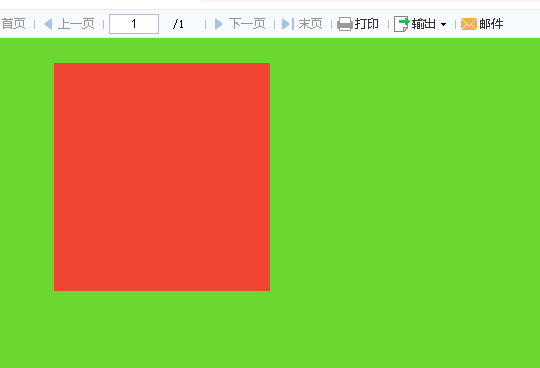Viewport: 540px width, 368px height.
Task: Select the red rectangle in report
Action: pyautogui.click(x=162, y=177)
